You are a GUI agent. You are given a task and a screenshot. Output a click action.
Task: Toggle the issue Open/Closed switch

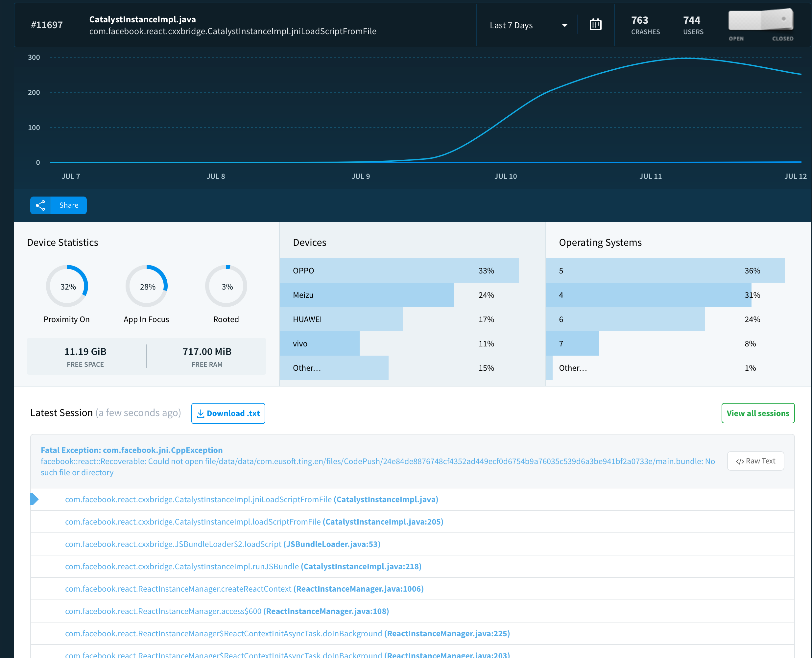pyautogui.click(x=760, y=20)
